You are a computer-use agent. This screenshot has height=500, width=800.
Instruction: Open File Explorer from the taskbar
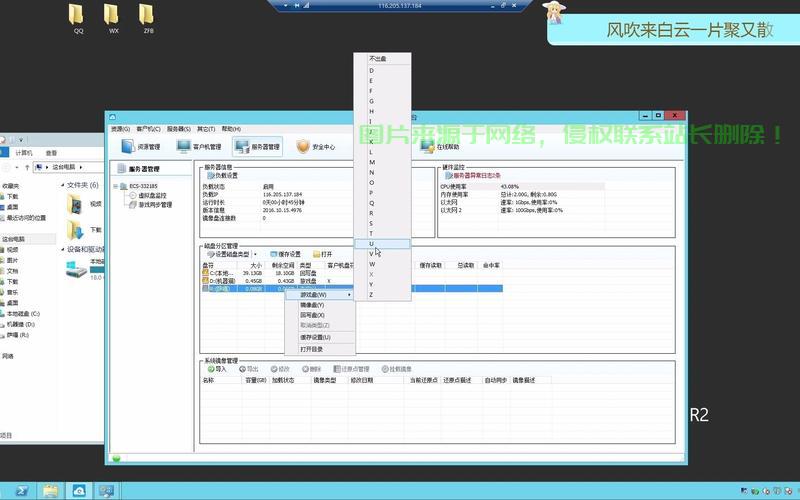pos(50,491)
